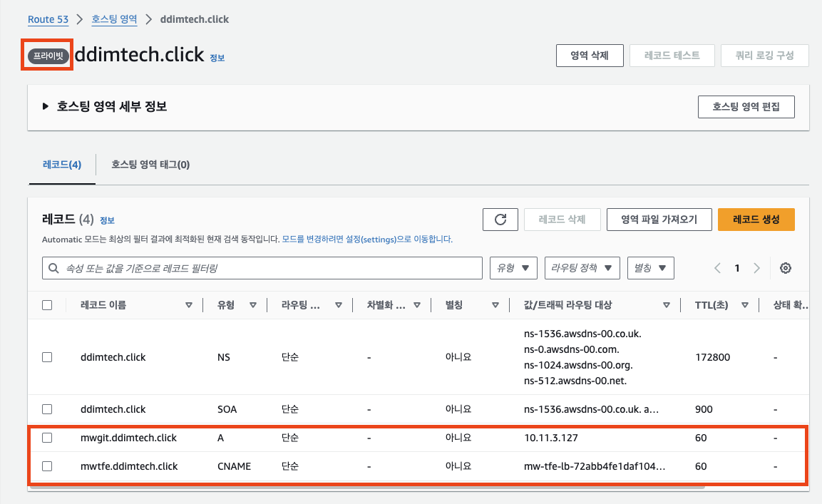The image size is (822, 504).
Task: Click the ddimtech.click breadcrumb text
Action: point(195,19)
